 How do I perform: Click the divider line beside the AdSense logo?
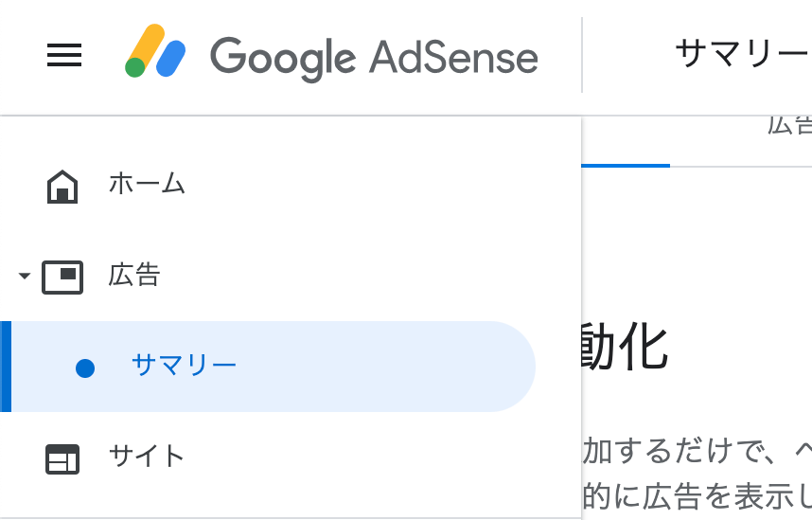(x=582, y=55)
